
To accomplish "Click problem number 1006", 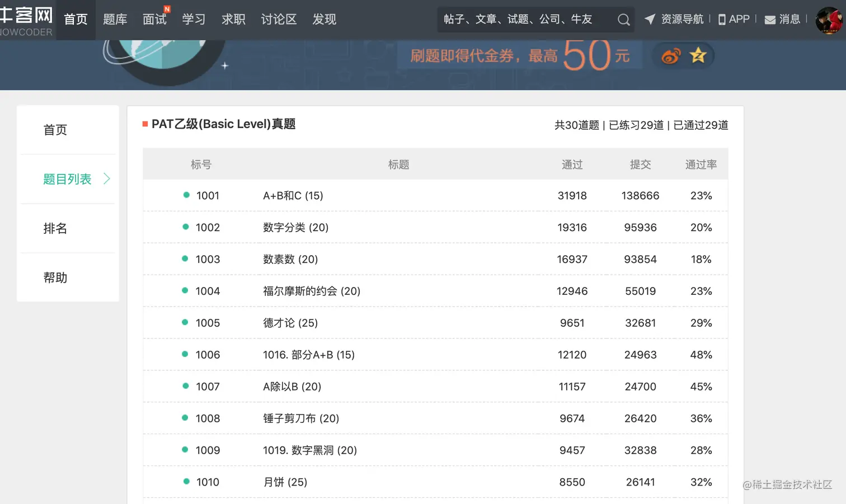I will click(208, 355).
